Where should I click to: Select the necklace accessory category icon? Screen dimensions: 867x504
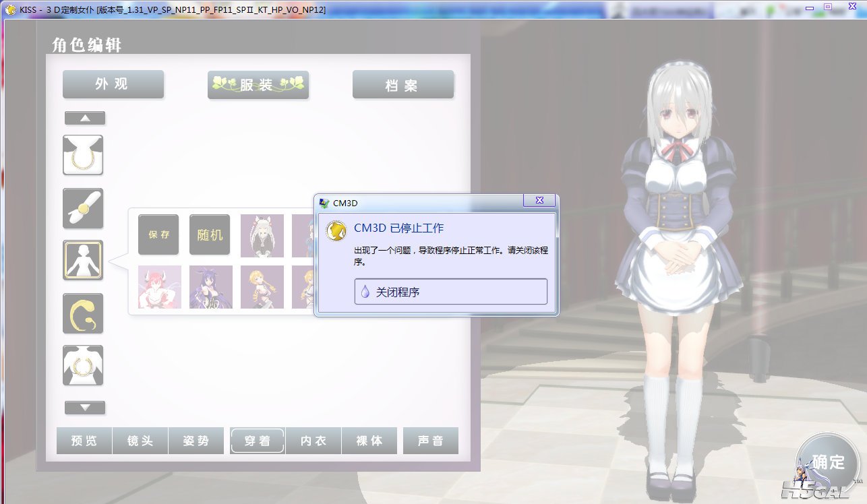click(83, 155)
